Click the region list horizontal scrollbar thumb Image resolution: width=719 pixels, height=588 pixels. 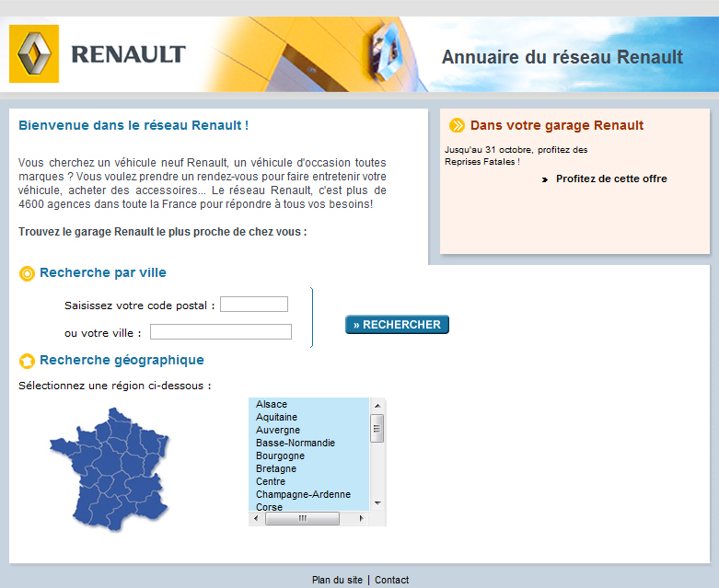(x=302, y=518)
